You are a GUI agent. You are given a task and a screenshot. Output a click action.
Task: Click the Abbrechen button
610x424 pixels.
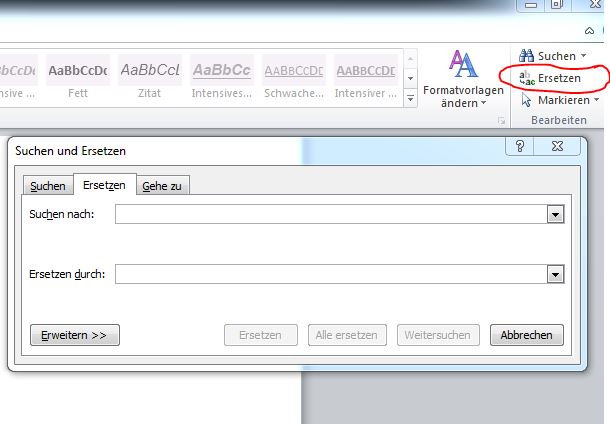[x=527, y=335]
